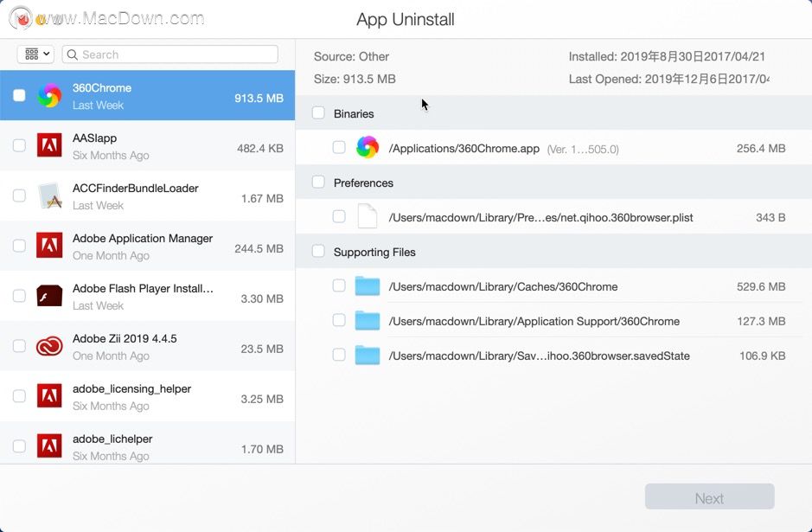
Task: Click the 360Chrome app icon in list
Action: [49, 95]
